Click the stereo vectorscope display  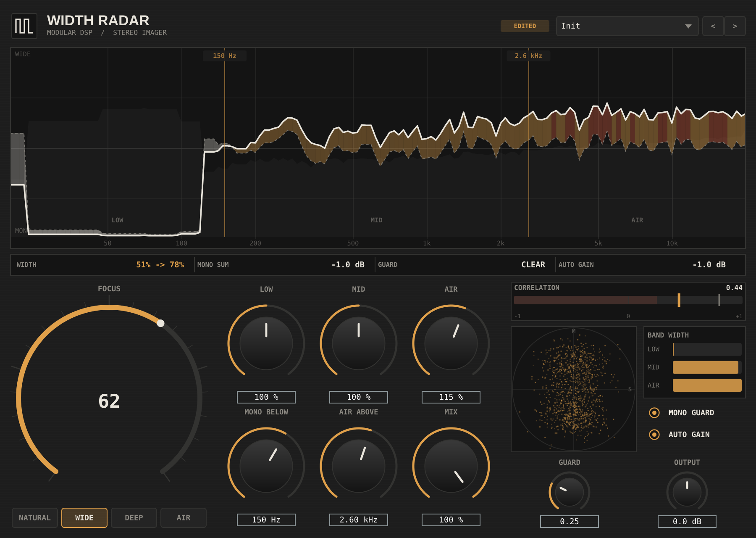(574, 389)
